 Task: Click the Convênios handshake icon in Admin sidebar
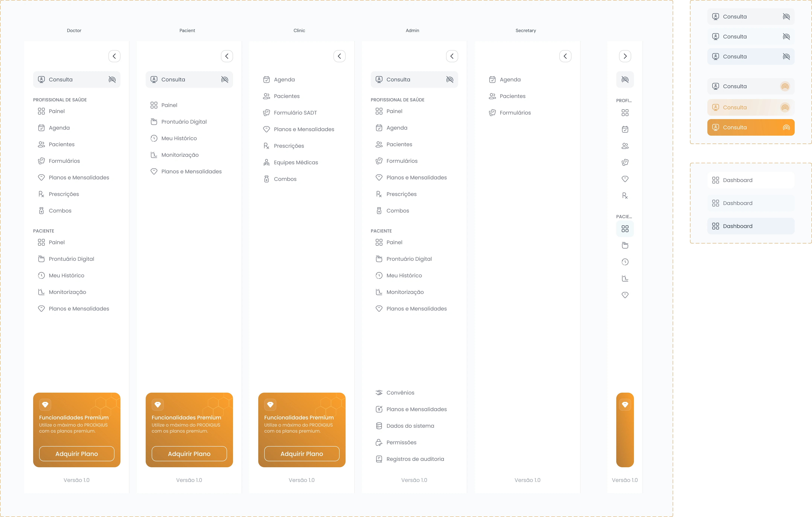click(379, 392)
